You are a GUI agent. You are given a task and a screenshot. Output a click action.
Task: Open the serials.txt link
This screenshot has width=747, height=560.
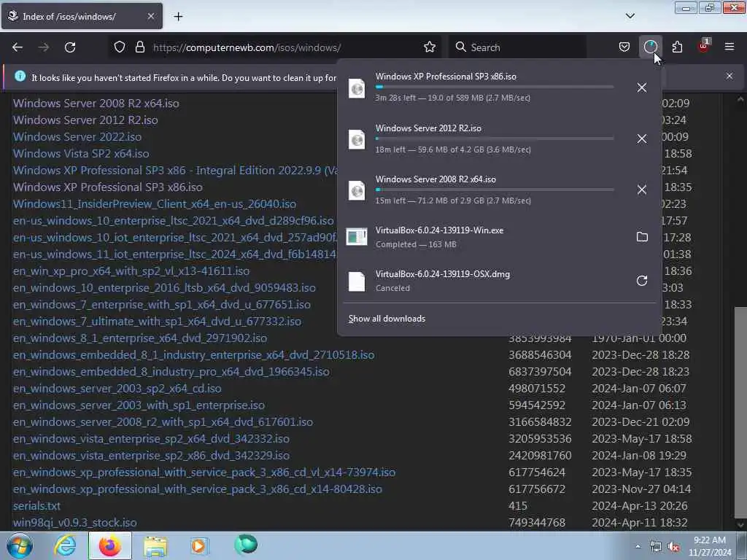36,506
